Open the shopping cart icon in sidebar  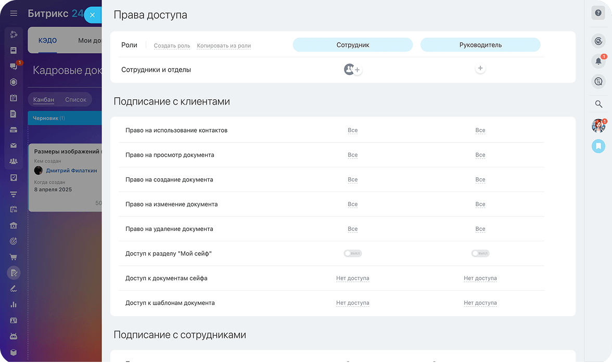(x=14, y=257)
